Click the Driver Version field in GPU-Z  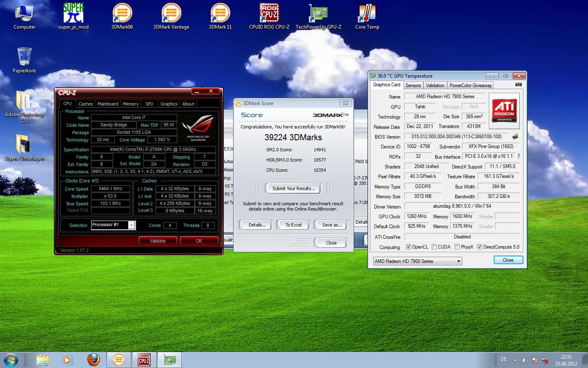pyautogui.click(x=462, y=206)
